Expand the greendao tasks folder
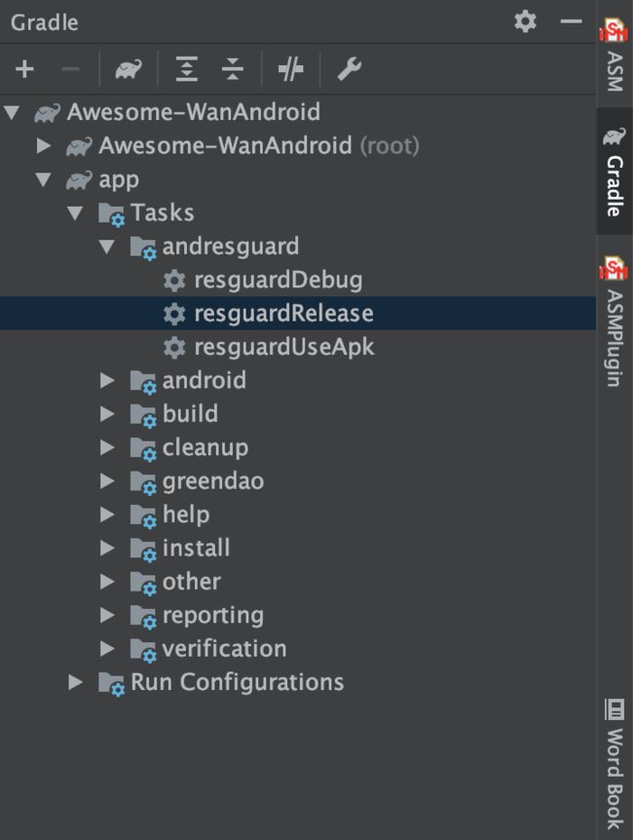633x840 pixels. pyautogui.click(x=107, y=481)
